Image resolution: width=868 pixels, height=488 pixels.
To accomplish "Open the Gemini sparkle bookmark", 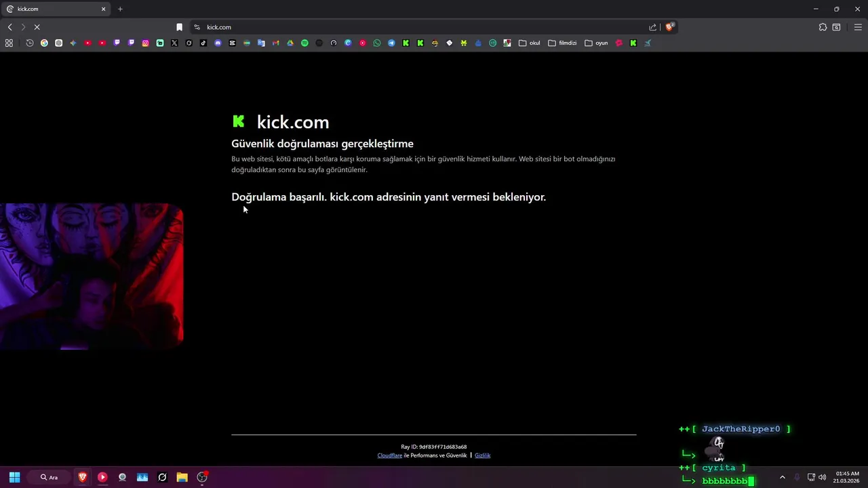I will [73, 43].
